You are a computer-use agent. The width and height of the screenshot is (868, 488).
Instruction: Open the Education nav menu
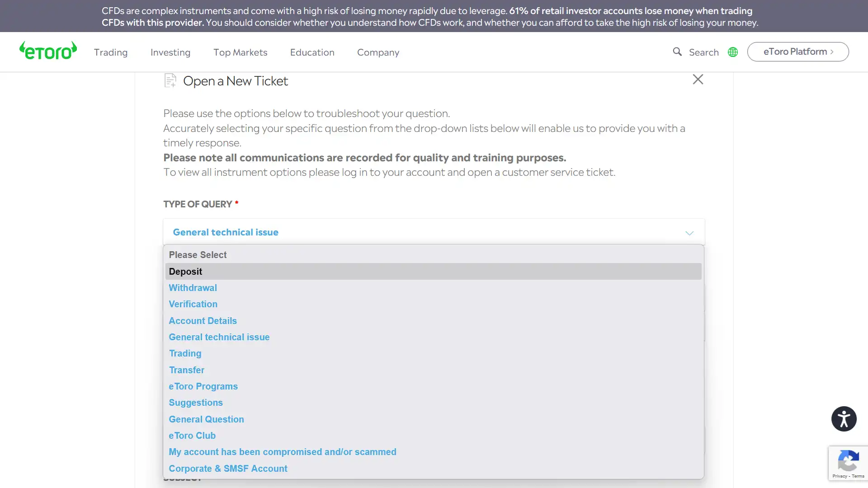point(312,52)
